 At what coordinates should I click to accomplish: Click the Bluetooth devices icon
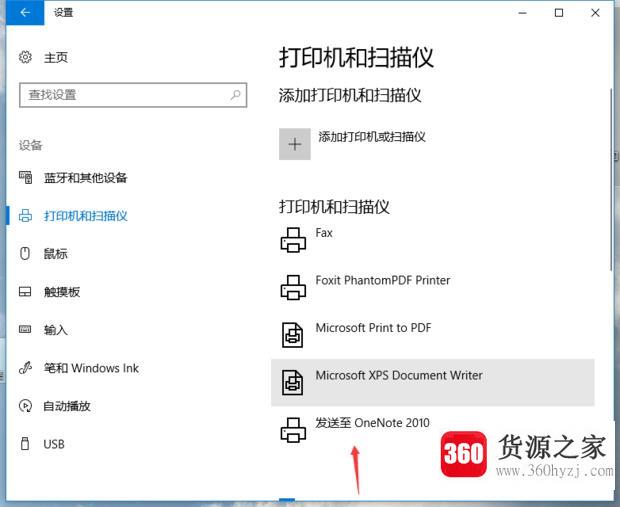(25, 178)
